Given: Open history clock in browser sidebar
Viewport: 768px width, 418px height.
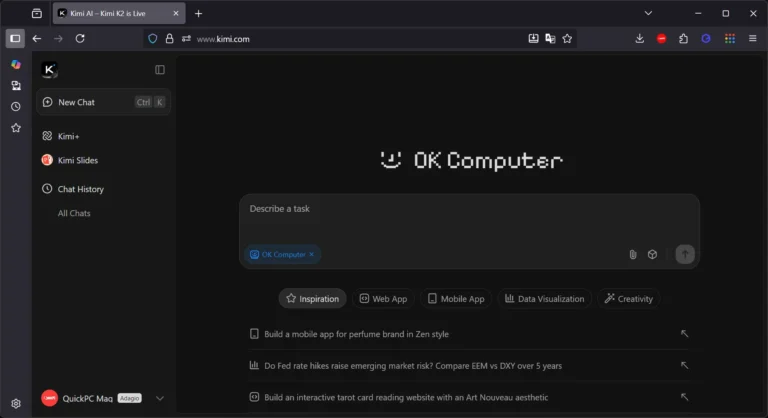Looking at the screenshot, I should (16, 107).
